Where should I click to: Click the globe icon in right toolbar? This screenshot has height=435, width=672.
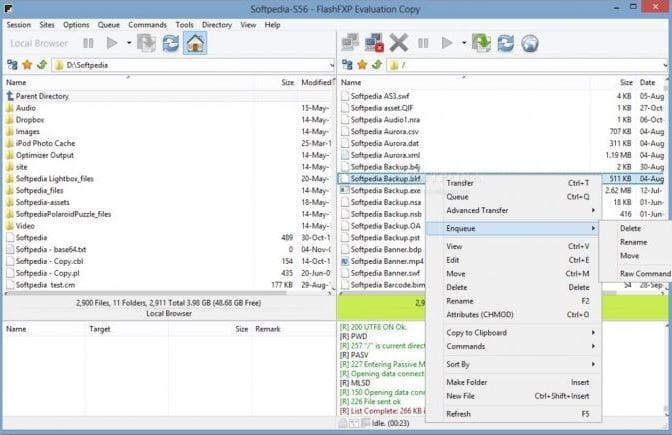click(x=531, y=43)
